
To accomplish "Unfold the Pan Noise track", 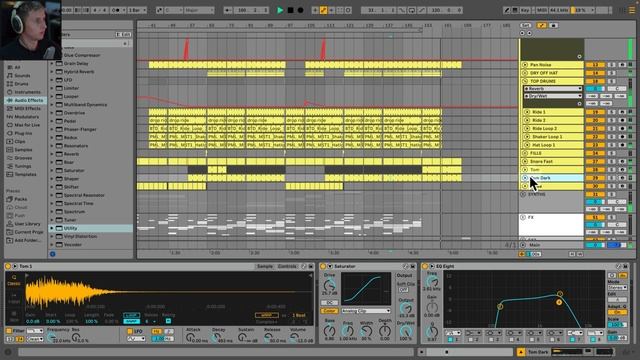I will [x=525, y=64].
